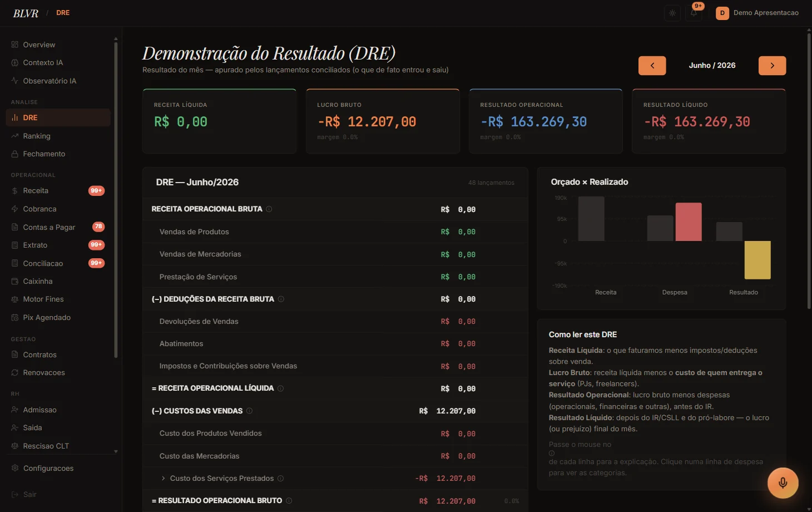Open the notifications bell icon
This screenshot has height=512, width=812.
[694, 13]
